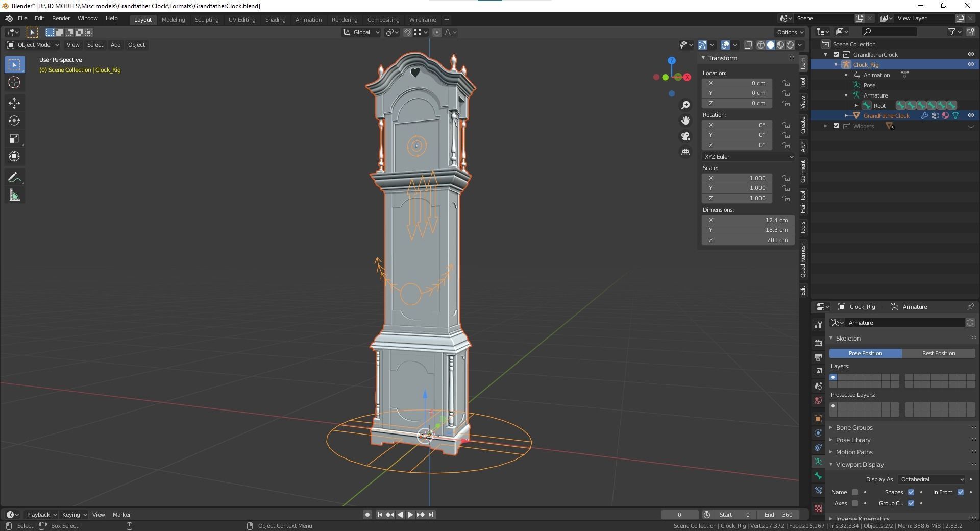Screen dimensions: 980x531
Task: Open the Global orientation dropdown
Action: coord(361,32)
